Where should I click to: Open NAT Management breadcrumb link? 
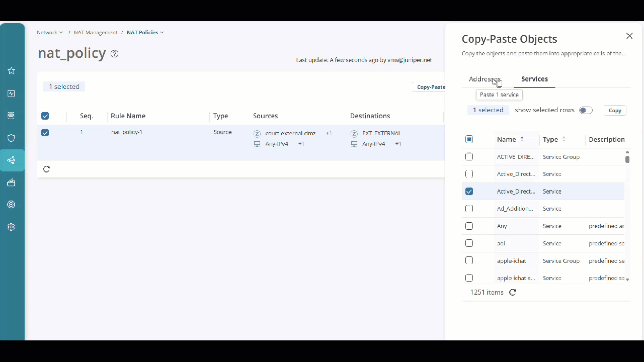pyautogui.click(x=96, y=33)
